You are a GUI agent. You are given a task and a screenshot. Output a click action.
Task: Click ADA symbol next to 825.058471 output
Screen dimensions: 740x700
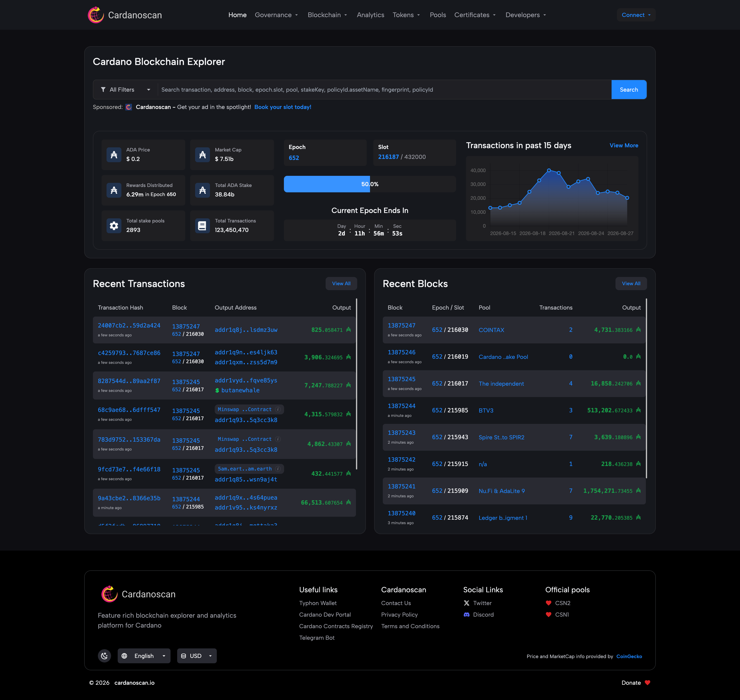pyautogui.click(x=348, y=330)
